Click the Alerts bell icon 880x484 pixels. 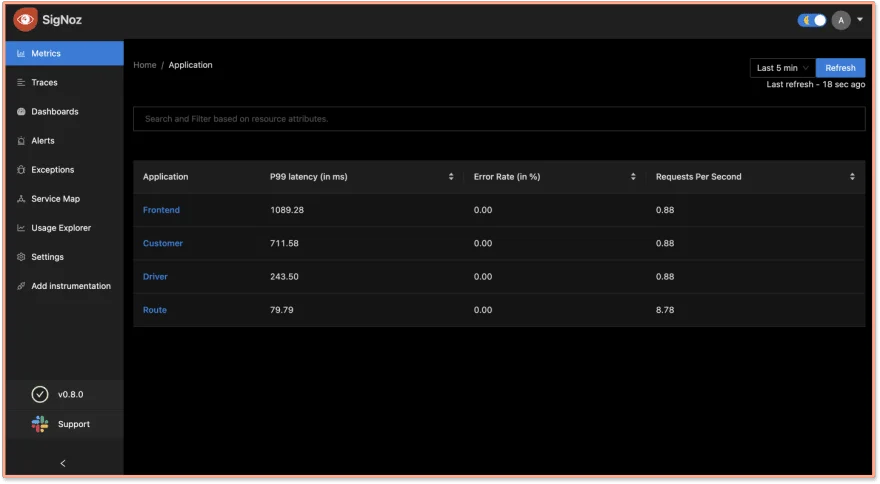coord(21,141)
